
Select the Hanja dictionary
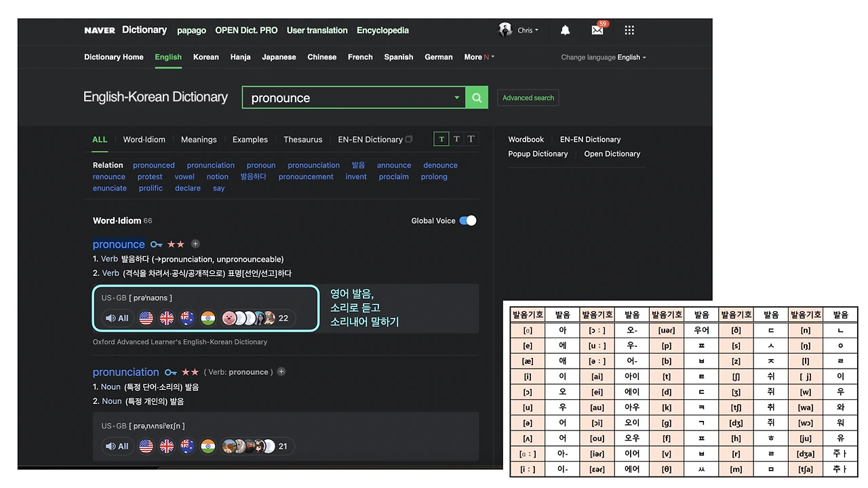(x=241, y=57)
